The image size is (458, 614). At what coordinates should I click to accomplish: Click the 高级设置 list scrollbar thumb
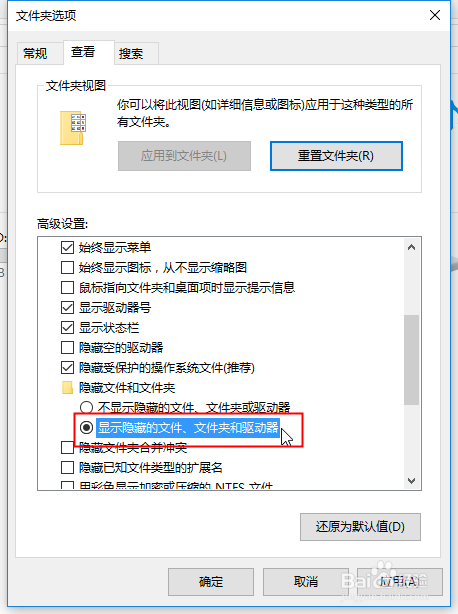point(411,359)
